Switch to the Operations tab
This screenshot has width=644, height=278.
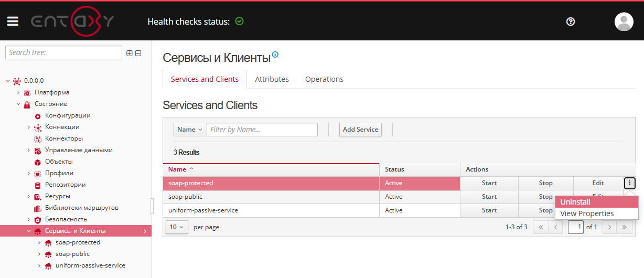[x=324, y=79]
